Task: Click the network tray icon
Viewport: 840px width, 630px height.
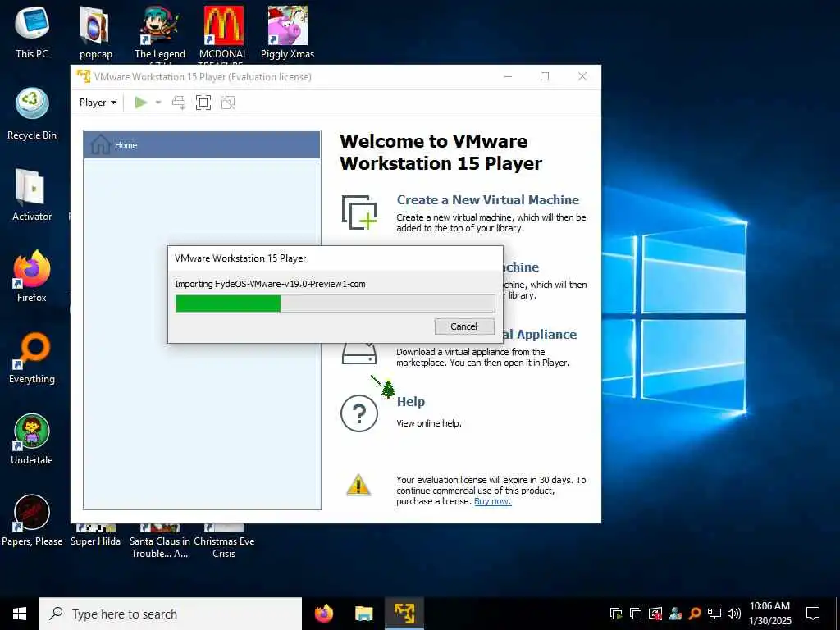Action: click(x=714, y=614)
